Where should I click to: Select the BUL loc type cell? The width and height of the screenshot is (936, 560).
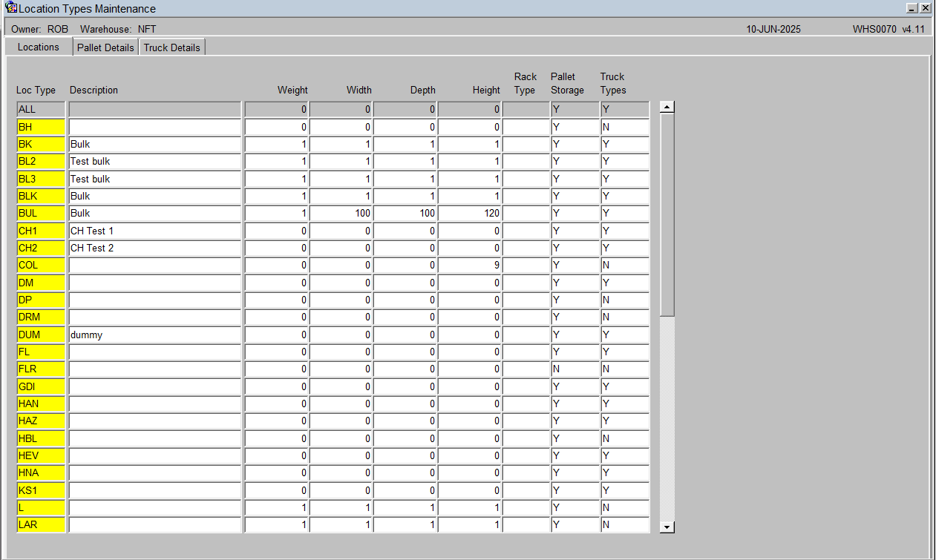[41, 213]
